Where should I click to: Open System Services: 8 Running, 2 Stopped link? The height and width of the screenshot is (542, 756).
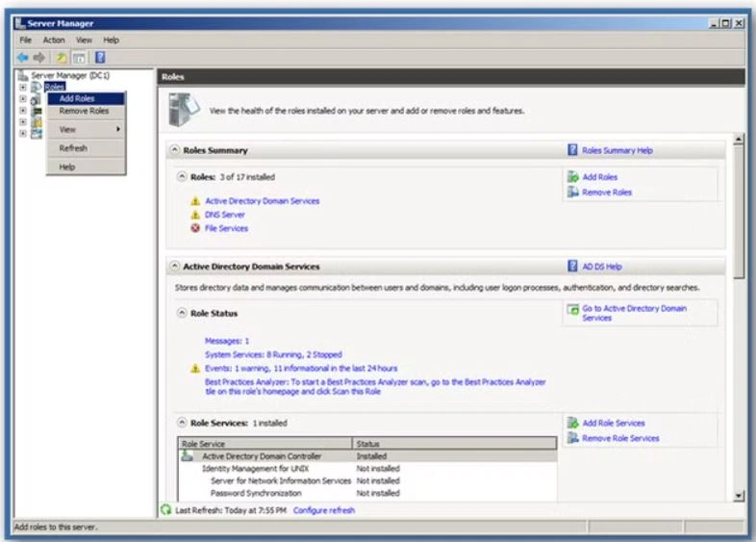click(273, 354)
